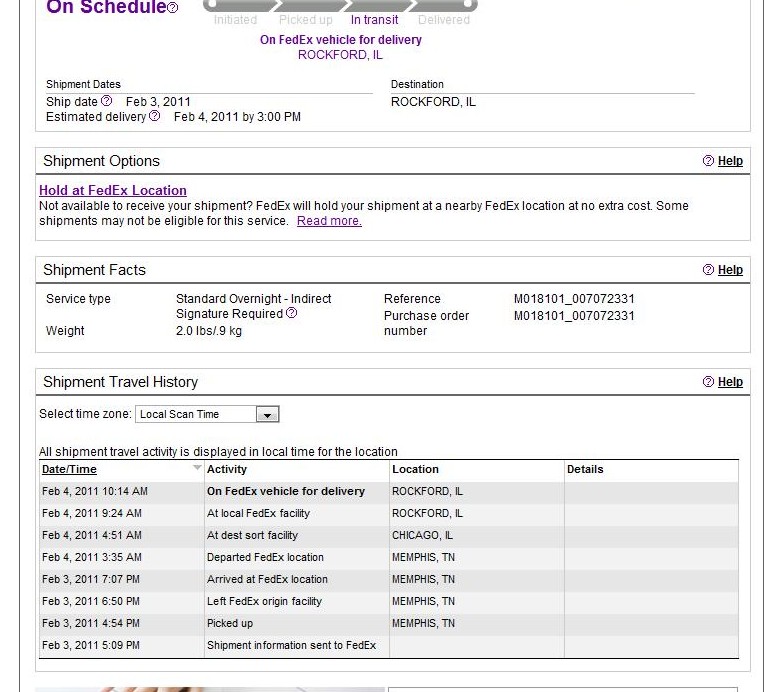Click Feb 4, 2011 3:35 AM row date
The height and width of the screenshot is (692, 774).
92,557
